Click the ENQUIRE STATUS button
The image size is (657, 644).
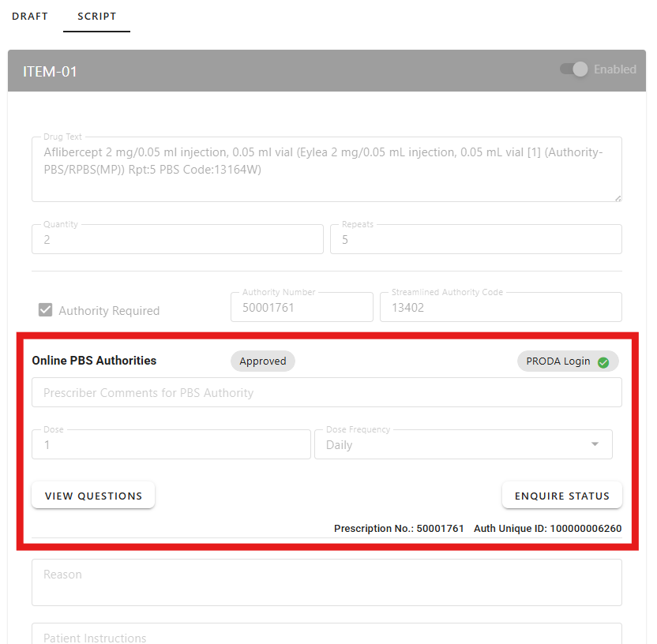pos(561,496)
